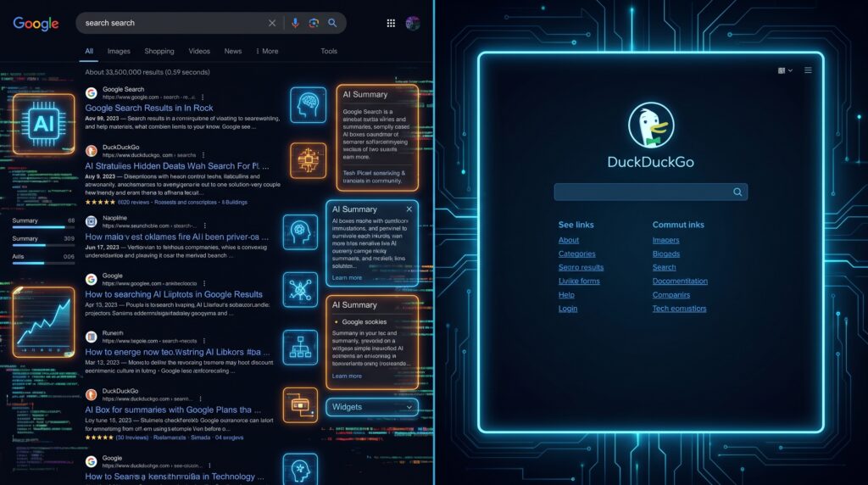Click the hierarchy diagram icon tile
Image resolution: width=868 pixels, height=485 pixels.
pos(301,347)
